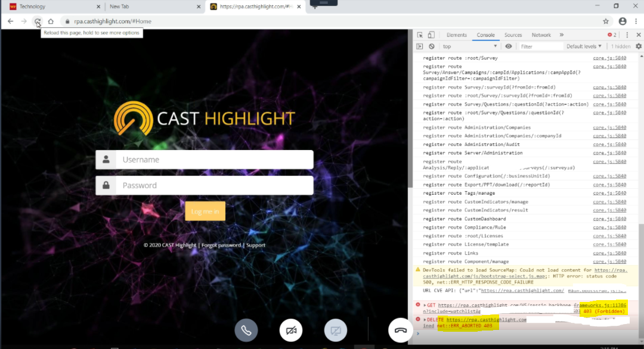The width and height of the screenshot is (644, 349).
Task: Expand the DELETE error entry
Action: coord(425,319)
